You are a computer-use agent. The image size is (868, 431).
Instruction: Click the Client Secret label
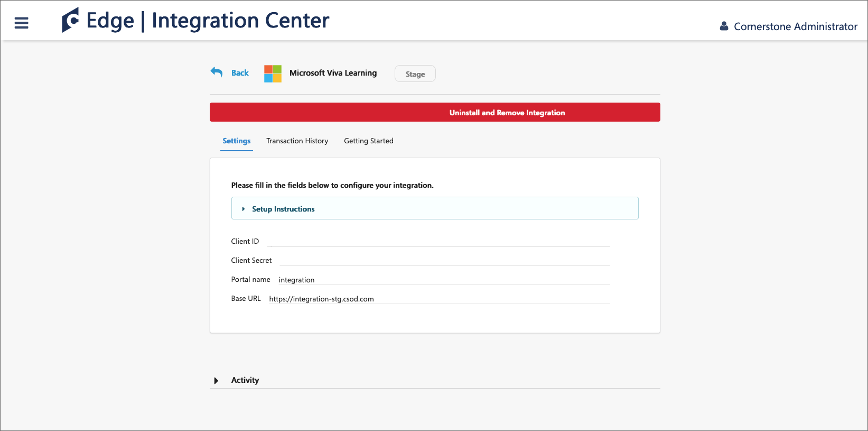click(251, 260)
